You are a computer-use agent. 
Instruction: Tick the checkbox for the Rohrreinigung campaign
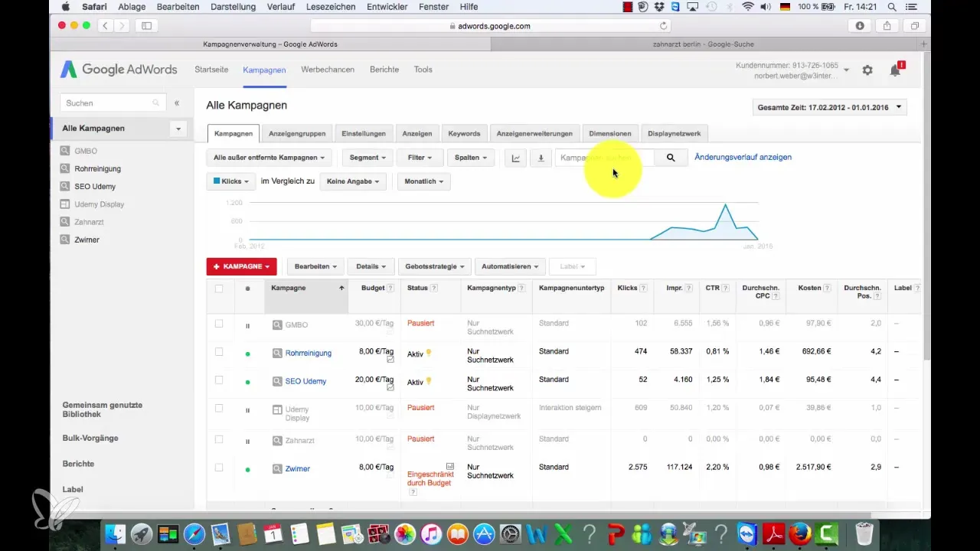219,352
